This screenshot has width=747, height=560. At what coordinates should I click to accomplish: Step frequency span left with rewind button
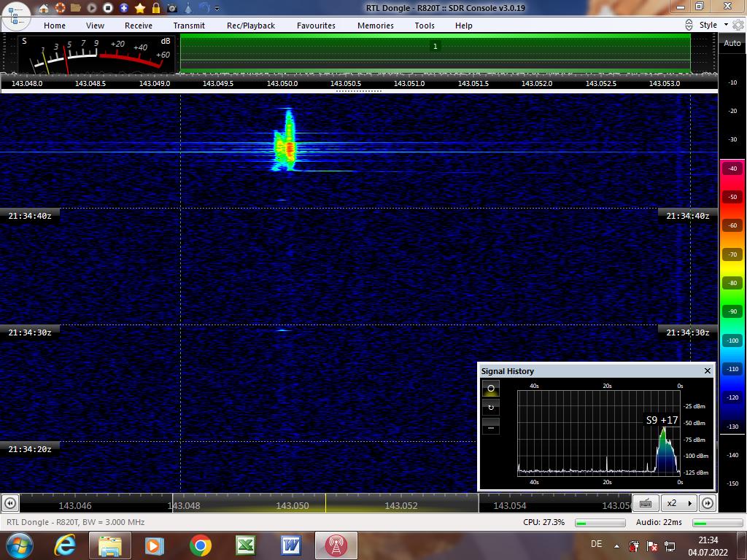tap(10, 503)
